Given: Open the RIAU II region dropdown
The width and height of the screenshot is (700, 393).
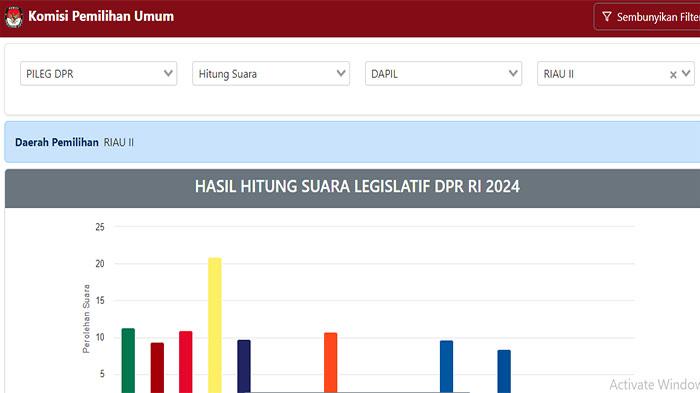Looking at the screenshot, I should (616, 74).
